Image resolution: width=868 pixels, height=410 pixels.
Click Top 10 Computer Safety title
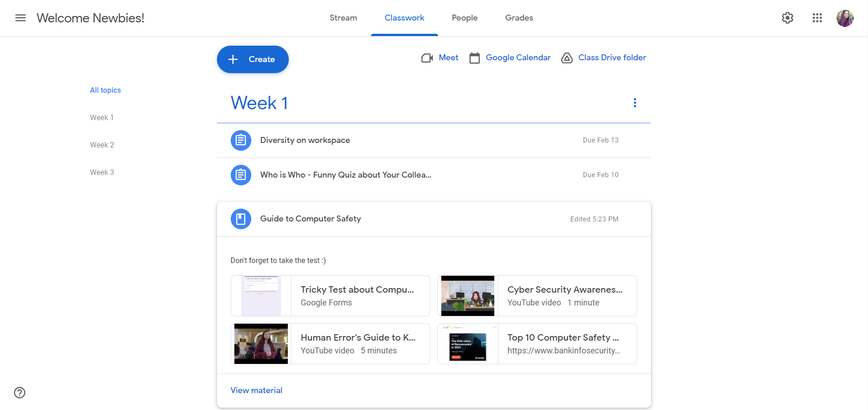(x=563, y=337)
